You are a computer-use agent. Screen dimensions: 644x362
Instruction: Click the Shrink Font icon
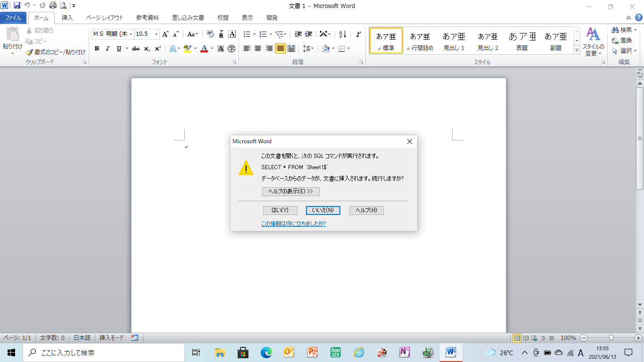tap(175, 34)
